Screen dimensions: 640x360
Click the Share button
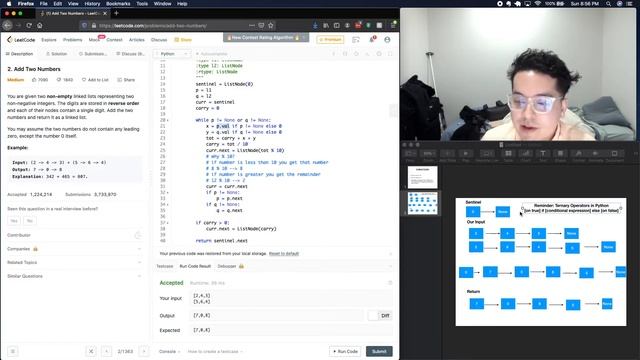click(x=126, y=80)
